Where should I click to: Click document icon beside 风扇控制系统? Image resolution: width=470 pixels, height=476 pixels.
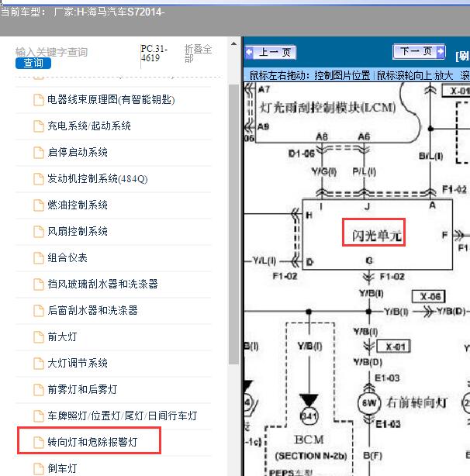point(39,232)
